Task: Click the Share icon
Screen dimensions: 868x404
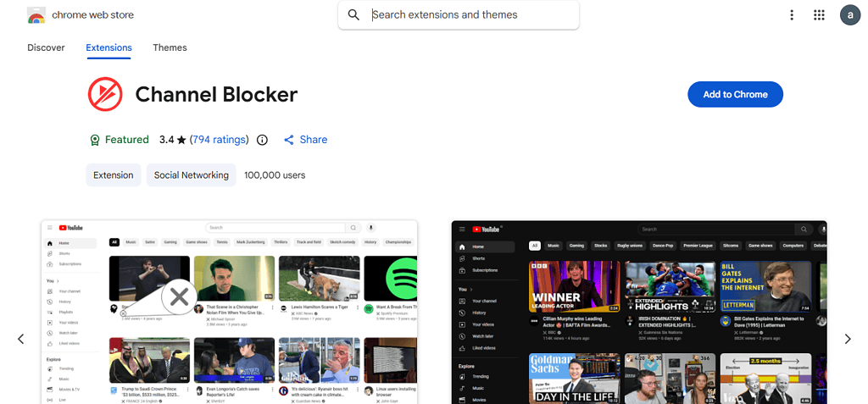Action: [x=288, y=140]
